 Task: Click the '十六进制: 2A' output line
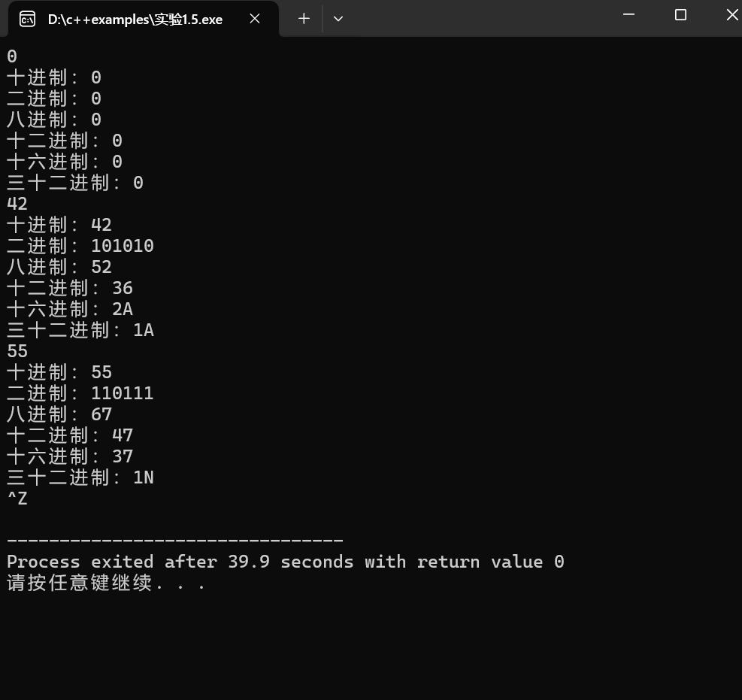(70, 309)
